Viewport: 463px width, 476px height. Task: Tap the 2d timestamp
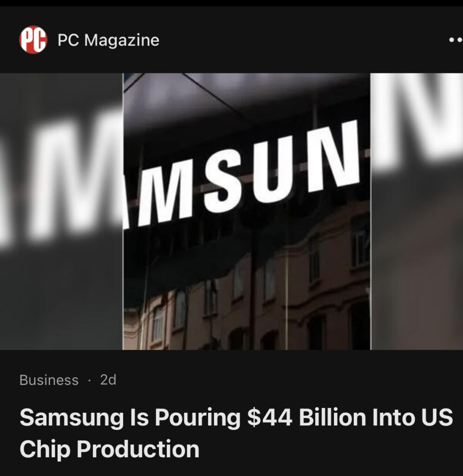coord(108,380)
